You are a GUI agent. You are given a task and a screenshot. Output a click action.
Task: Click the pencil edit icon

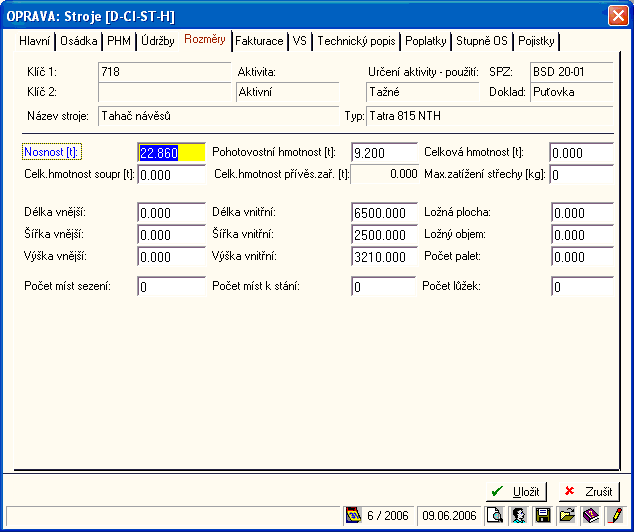click(x=615, y=515)
